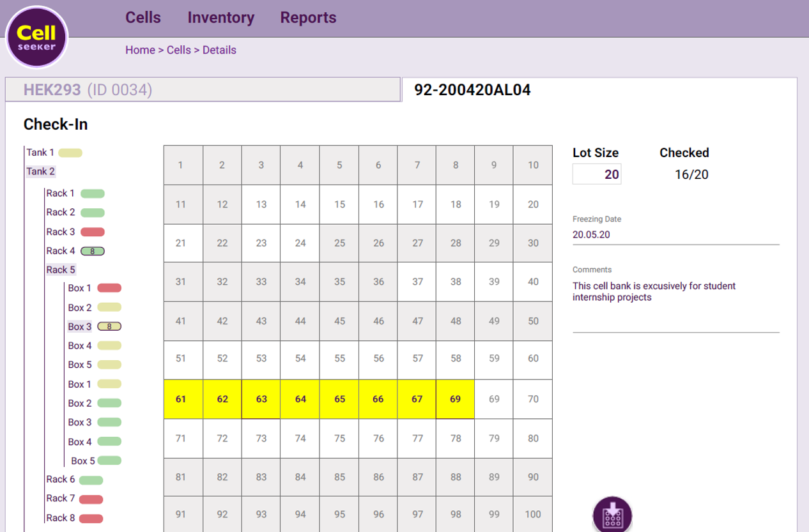This screenshot has width=809, height=532.
Task: Click the red status indicator beside Rack 3
Action: coord(92,231)
